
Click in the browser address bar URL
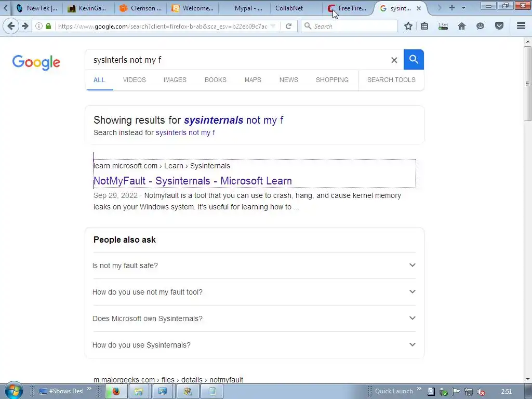(162, 26)
